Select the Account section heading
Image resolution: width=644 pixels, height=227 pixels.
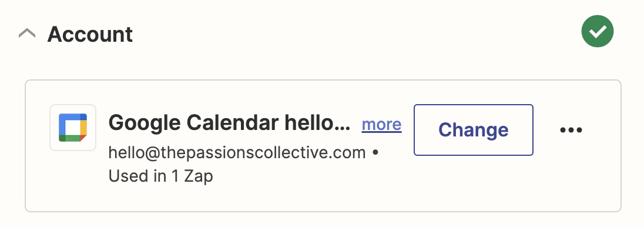tap(90, 34)
